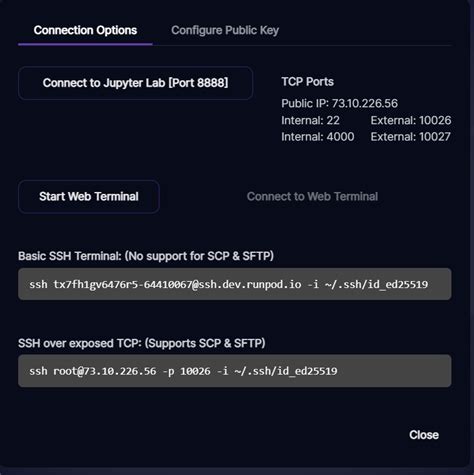Viewport: 474px width, 475px height.
Task: Connect to Jupyter Lab on Port 8888
Action: coord(135,83)
